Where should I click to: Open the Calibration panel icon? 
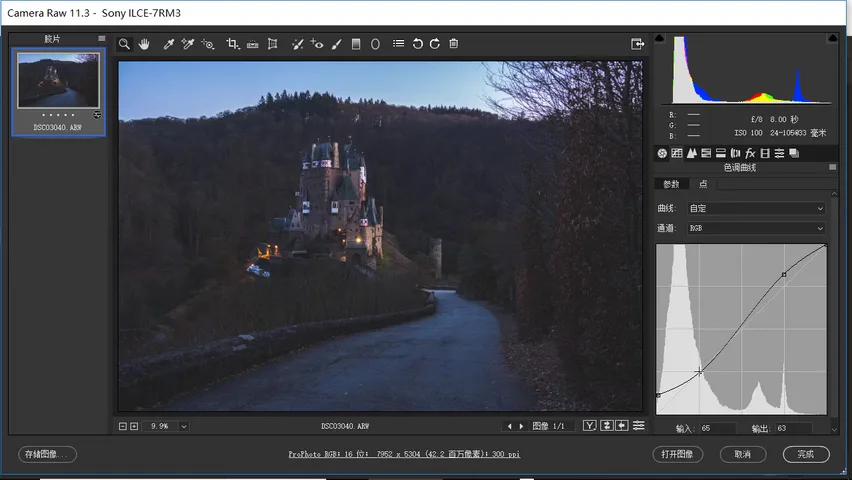[765, 153]
